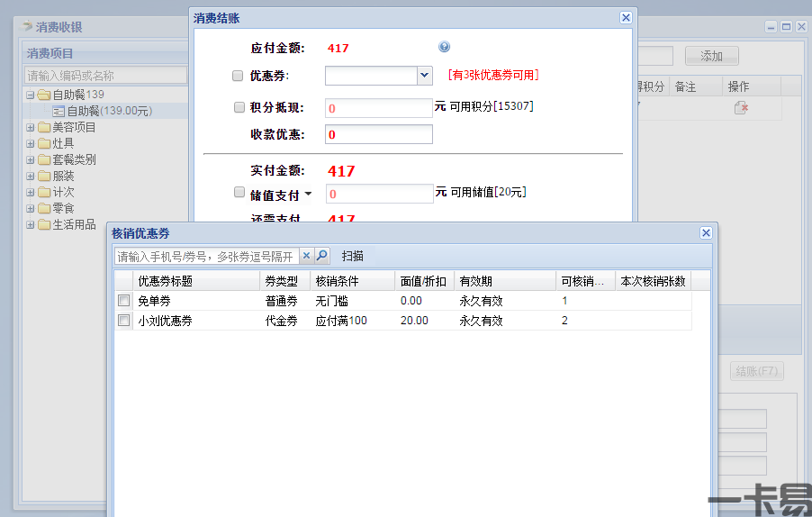
Task: Click the 核销条件 column header
Action: pyautogui.click(x=353, y=281)
